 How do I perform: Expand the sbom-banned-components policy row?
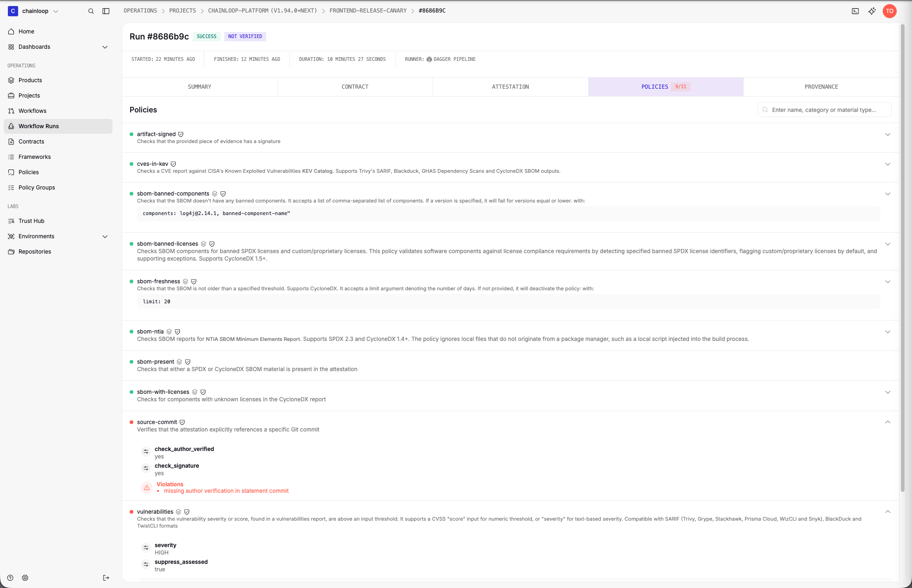(x=888, y=194)
